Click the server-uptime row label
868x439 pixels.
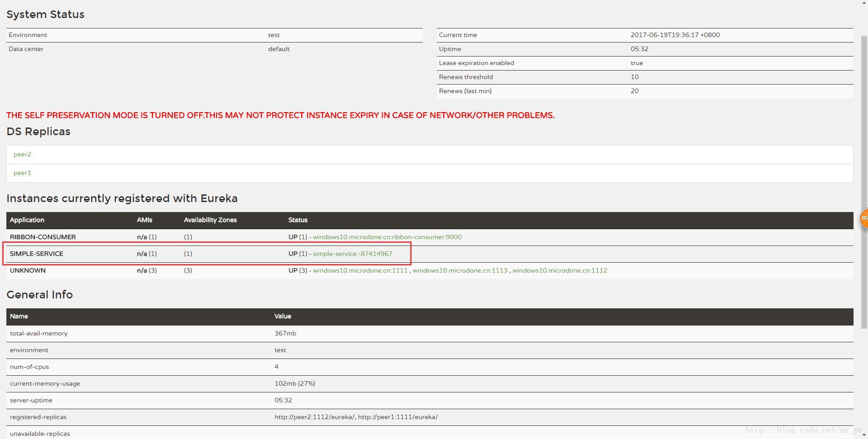(31, 400)
